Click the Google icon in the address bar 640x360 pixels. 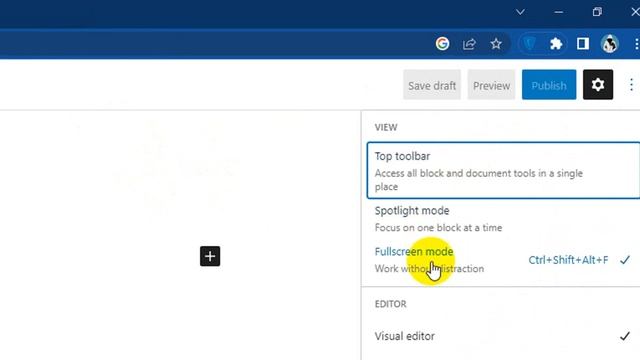[x=442, y=44]
